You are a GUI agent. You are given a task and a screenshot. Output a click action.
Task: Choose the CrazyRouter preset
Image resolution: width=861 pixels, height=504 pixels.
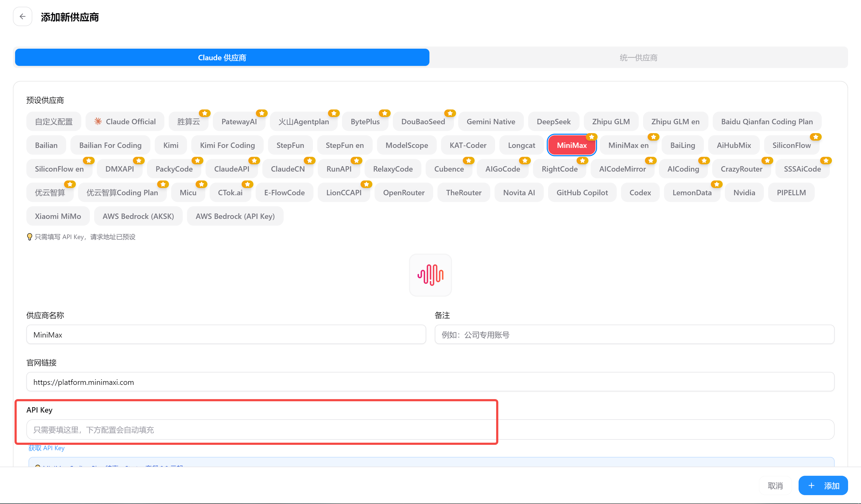[x=742, y=169]
